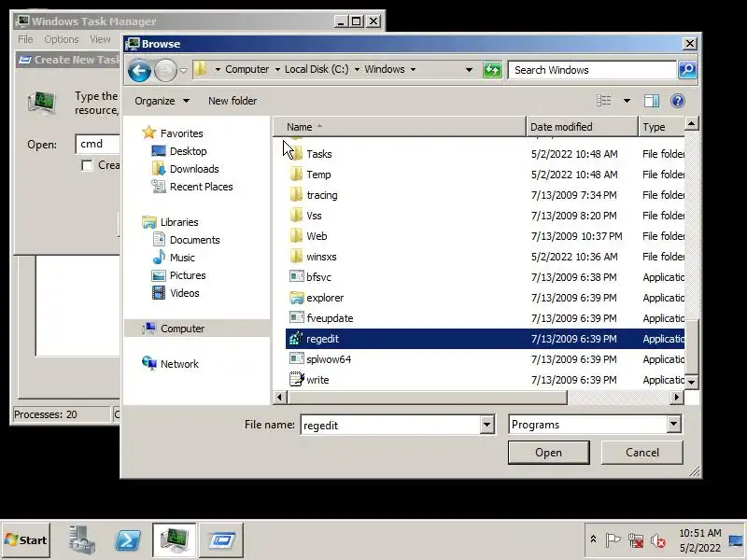Sort by the Name column header
This screenshot has height=560, width=747.
pos(400,127)
